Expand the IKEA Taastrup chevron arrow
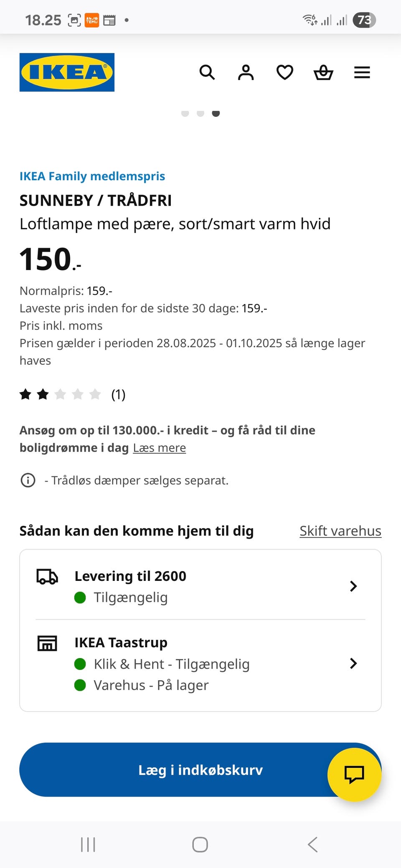Viewport: 401px width, 868px height. (x=353, y=663)
